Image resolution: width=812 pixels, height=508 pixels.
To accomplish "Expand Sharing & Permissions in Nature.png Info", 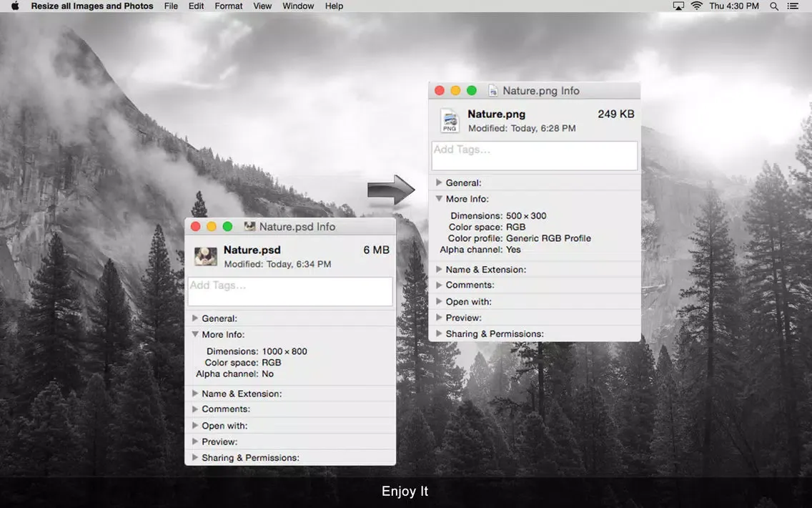I will (439, 333).
